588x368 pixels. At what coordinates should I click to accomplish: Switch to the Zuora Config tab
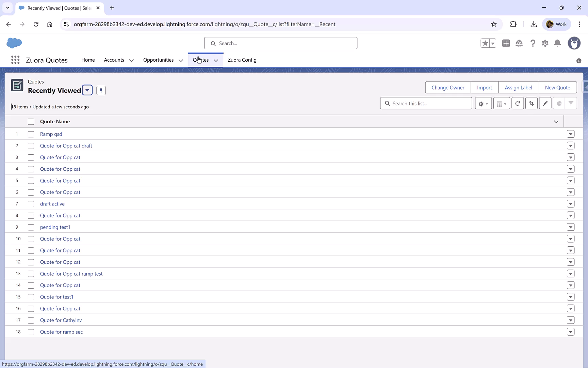(242, 60)
